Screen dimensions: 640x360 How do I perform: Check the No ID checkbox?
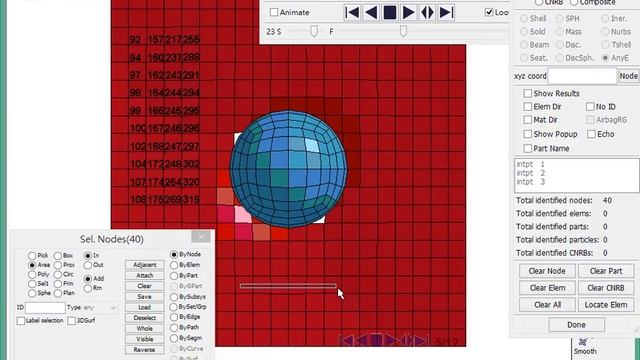click(x=590, y=107)
